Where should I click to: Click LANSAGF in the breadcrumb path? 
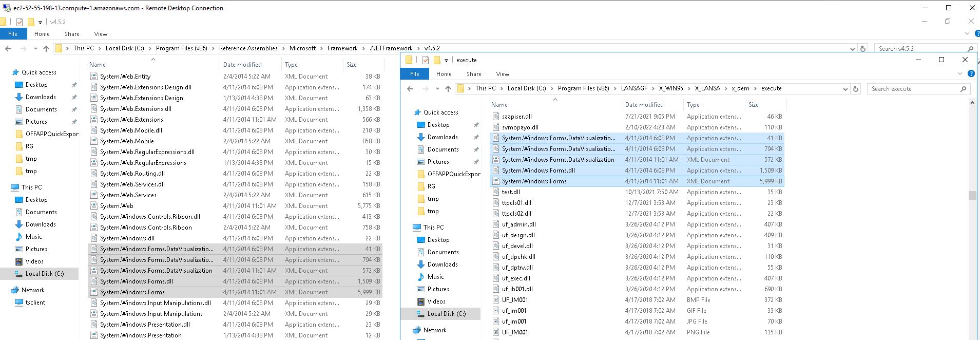pyautogui.click(x=633, y=88)
